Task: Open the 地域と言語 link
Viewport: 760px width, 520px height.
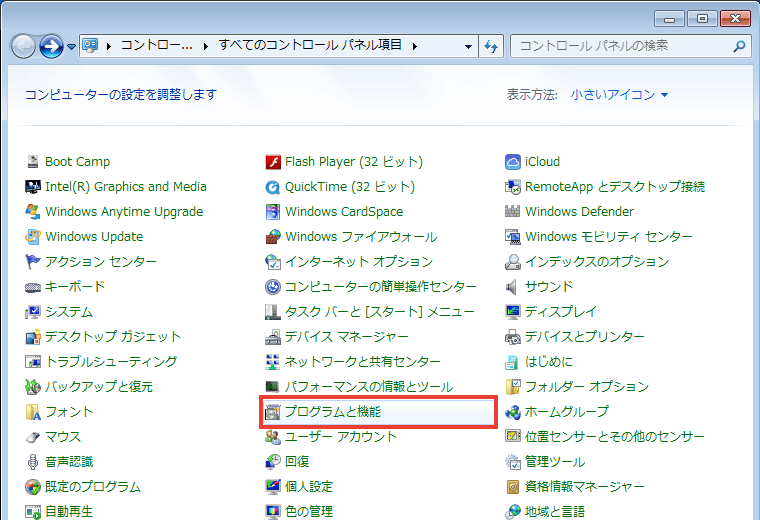Action: click(555, 512)
